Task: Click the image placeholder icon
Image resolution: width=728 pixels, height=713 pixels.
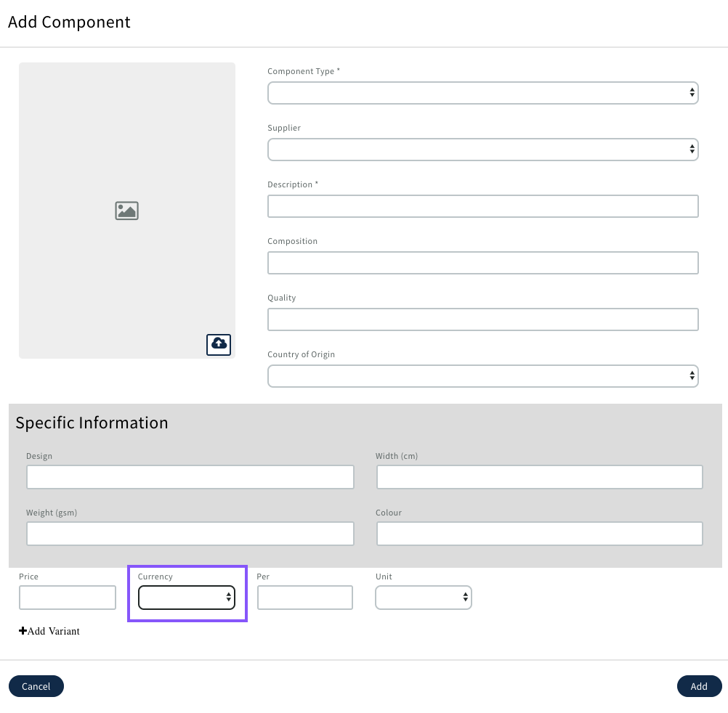Action: coord(126,211)
